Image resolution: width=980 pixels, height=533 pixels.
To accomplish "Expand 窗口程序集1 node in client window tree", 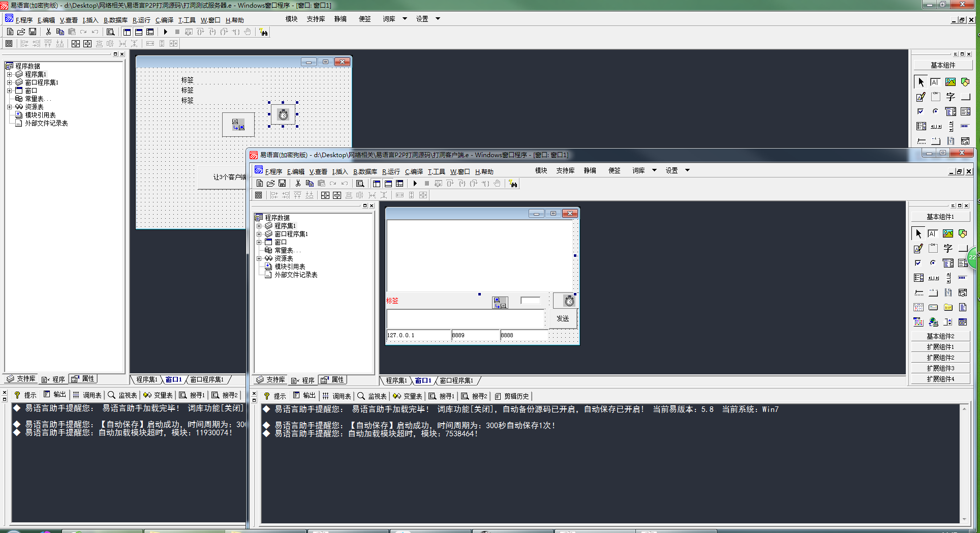I will coord(259,234).
